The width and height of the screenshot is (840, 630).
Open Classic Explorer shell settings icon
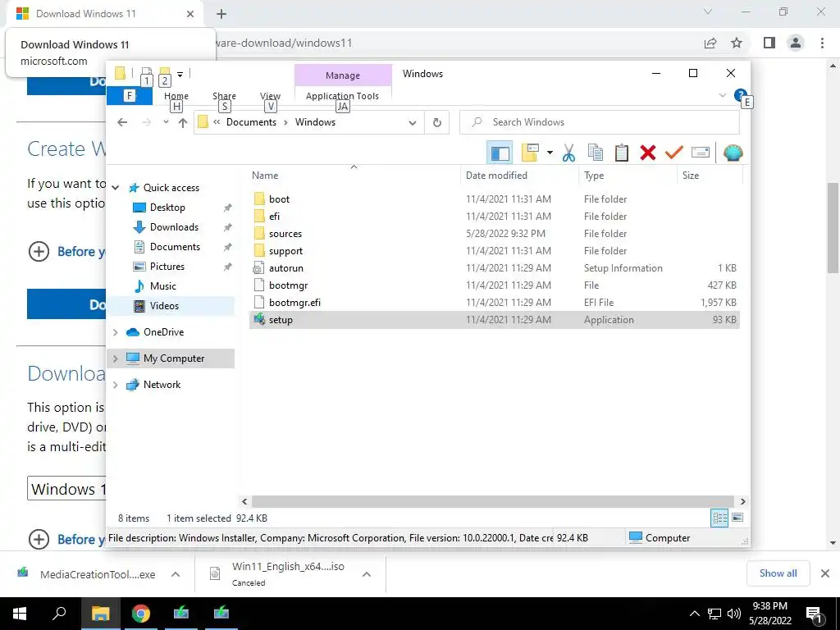pos(733,153)
